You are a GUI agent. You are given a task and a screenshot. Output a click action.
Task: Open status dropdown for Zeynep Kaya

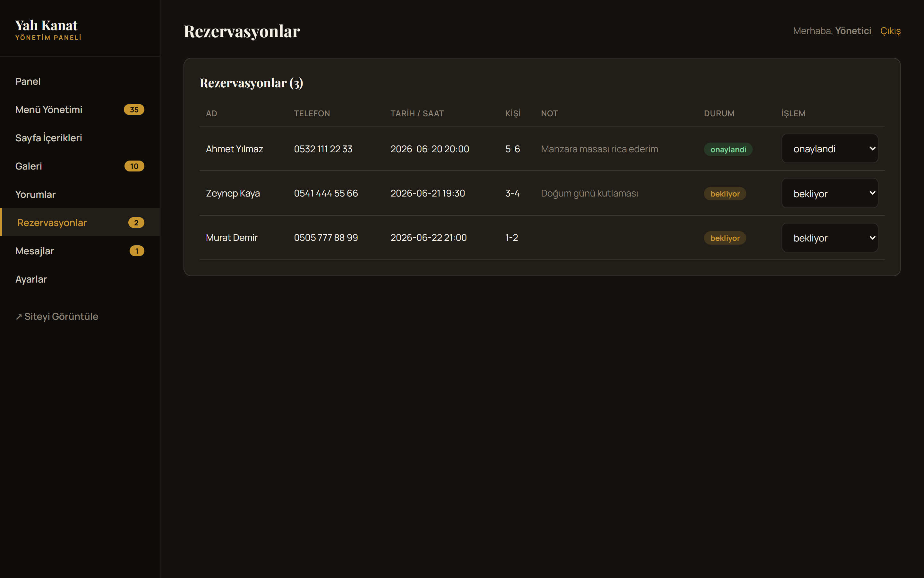pyautogui.click(x=830, y=193)
